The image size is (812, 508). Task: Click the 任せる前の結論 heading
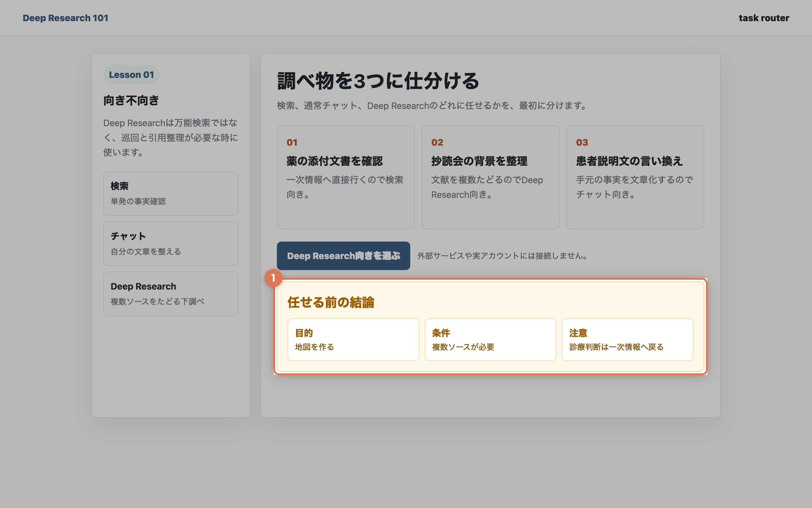tap(331, 302)
